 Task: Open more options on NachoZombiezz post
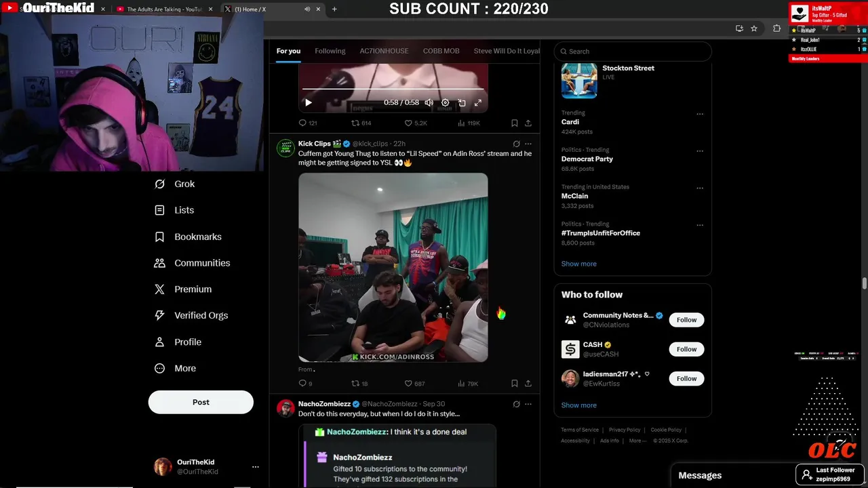528,404
